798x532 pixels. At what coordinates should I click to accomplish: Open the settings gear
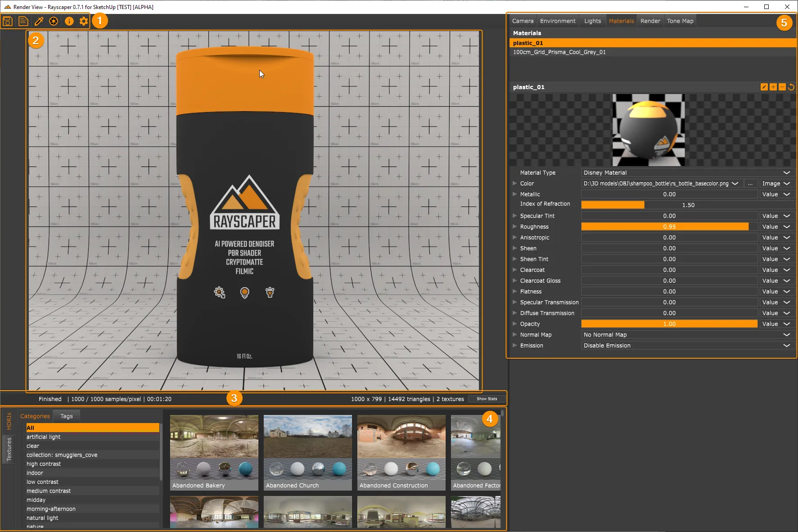point(84,21)
